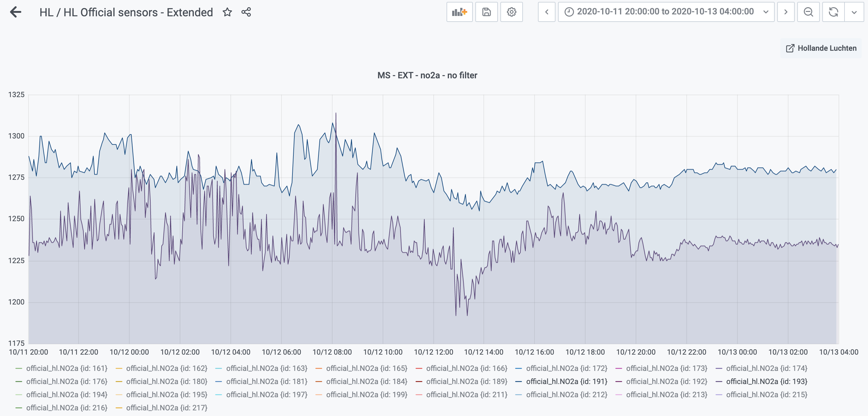This screenshot has width=868, height=416.
Task: Toggle legend series id: 193
Action: [x=766, y=381]
